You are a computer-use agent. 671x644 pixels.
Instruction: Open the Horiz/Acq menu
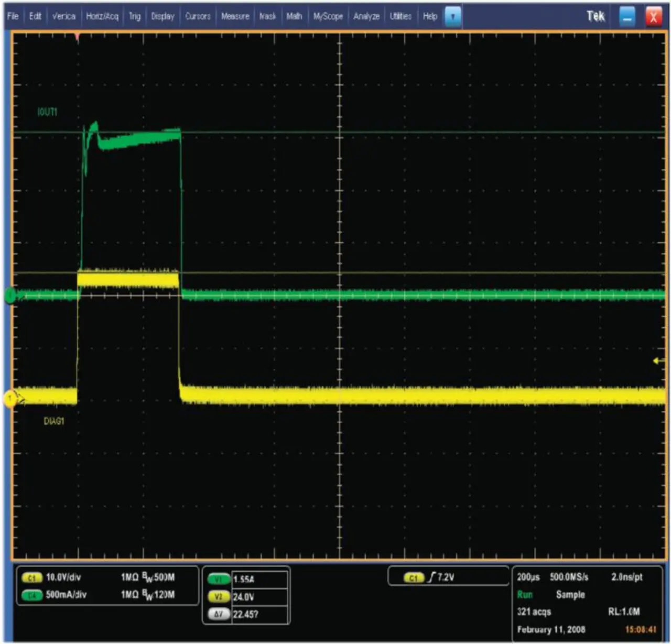pos(102,16)
